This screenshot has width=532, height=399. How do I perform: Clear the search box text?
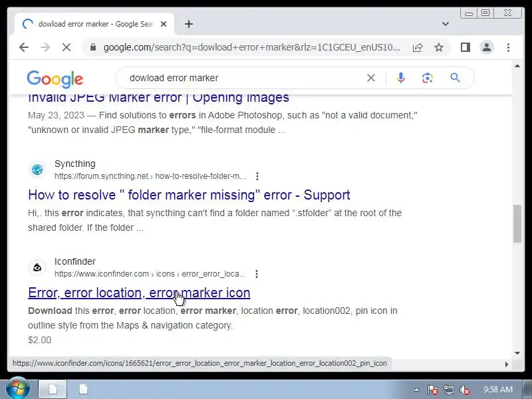[371, 78]
